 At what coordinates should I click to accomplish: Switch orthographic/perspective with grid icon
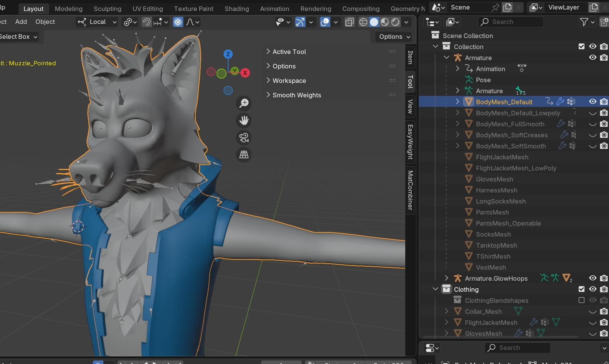pos(244,154)
